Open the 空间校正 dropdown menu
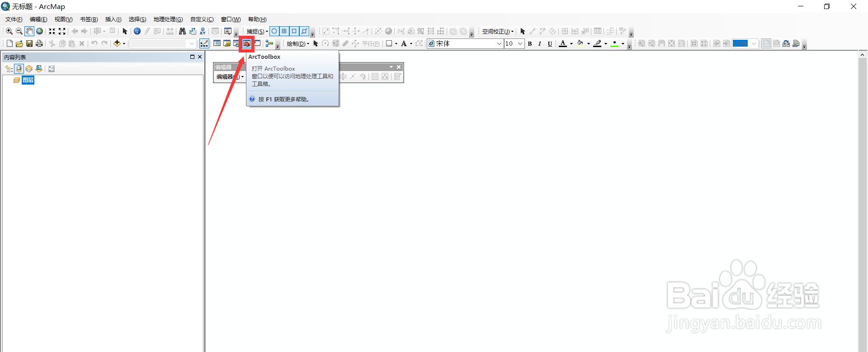The width and height of the screenshot is (868, 352). (498, 31)
